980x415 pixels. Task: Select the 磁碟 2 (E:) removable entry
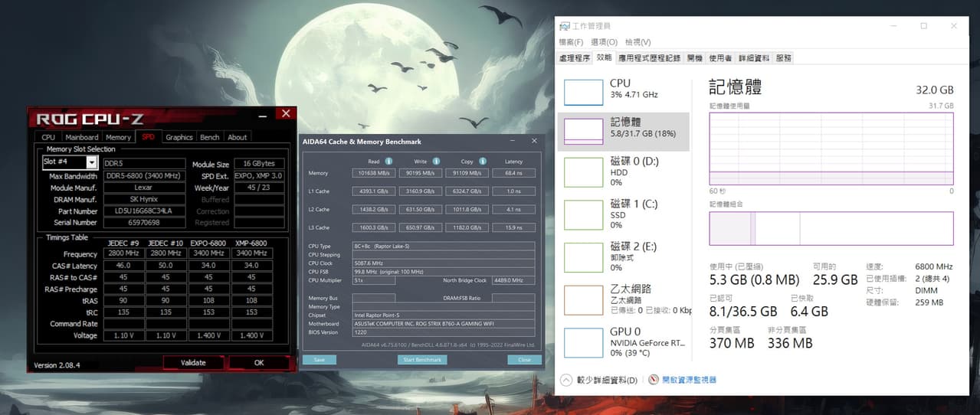(624, 257)
